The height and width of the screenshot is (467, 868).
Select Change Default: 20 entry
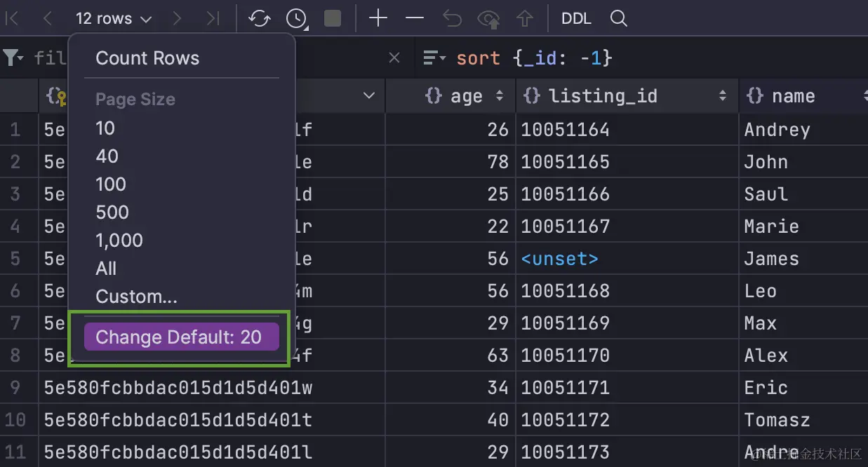tap(181, 337)
